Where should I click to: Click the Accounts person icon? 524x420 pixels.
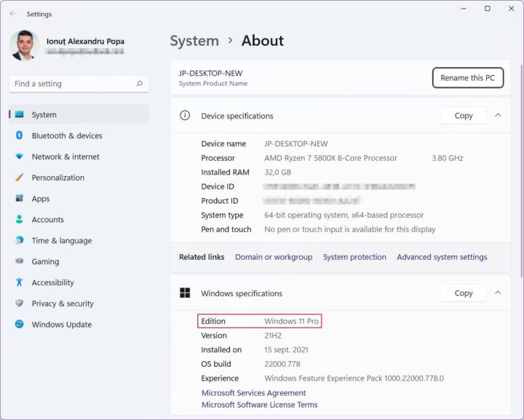pyautogui.click(x=20, y=219)
